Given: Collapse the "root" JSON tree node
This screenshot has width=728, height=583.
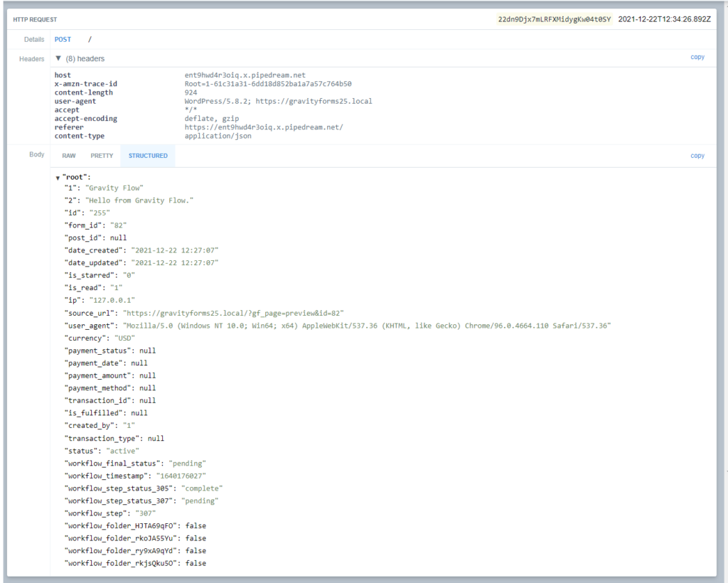Looking at the screenshot, I should point(58,177).
